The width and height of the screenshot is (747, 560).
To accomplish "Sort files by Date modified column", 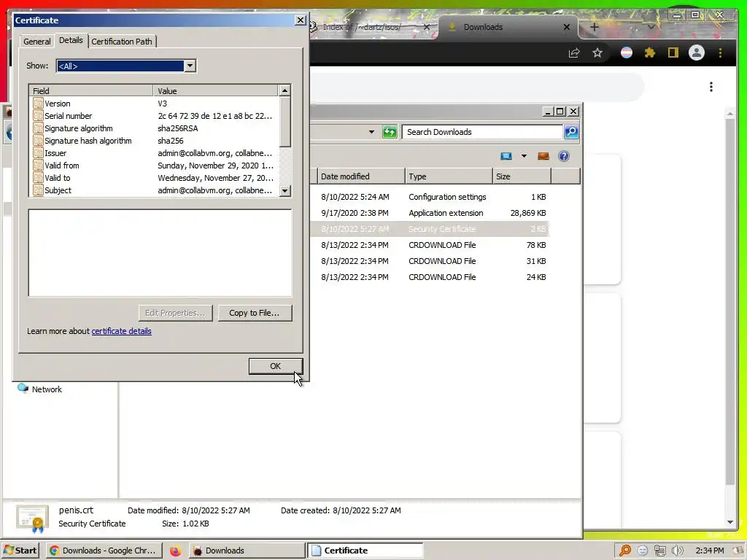I will [360, 176].
